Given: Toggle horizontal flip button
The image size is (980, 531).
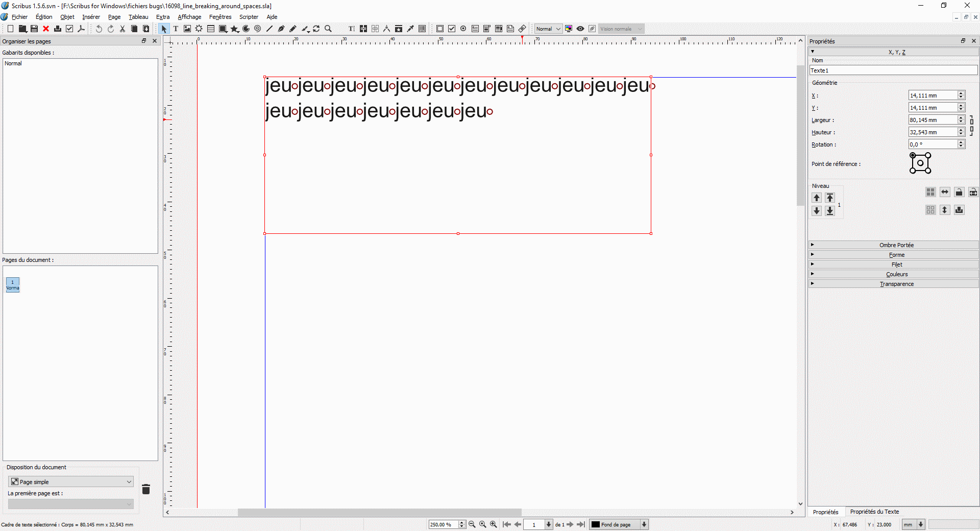Looking at the screenshot, I should tap(945, 192).
